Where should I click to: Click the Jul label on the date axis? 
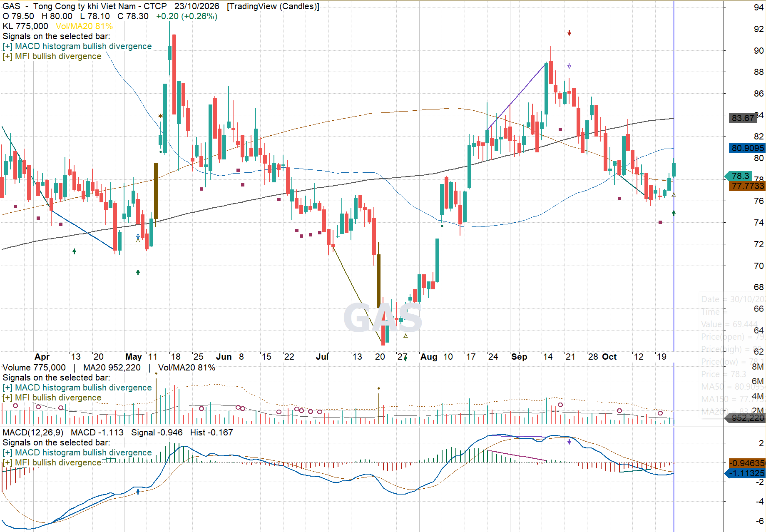coord(322,357)
